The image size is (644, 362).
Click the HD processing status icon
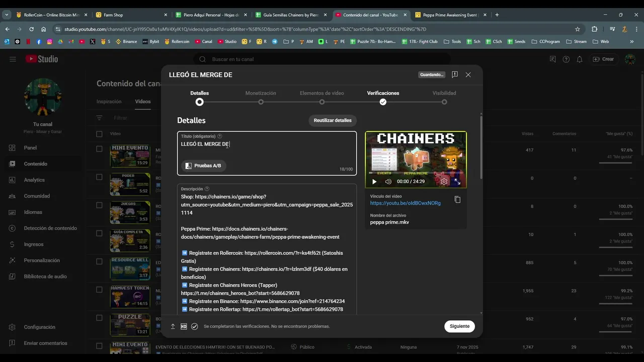click(184, 326)
